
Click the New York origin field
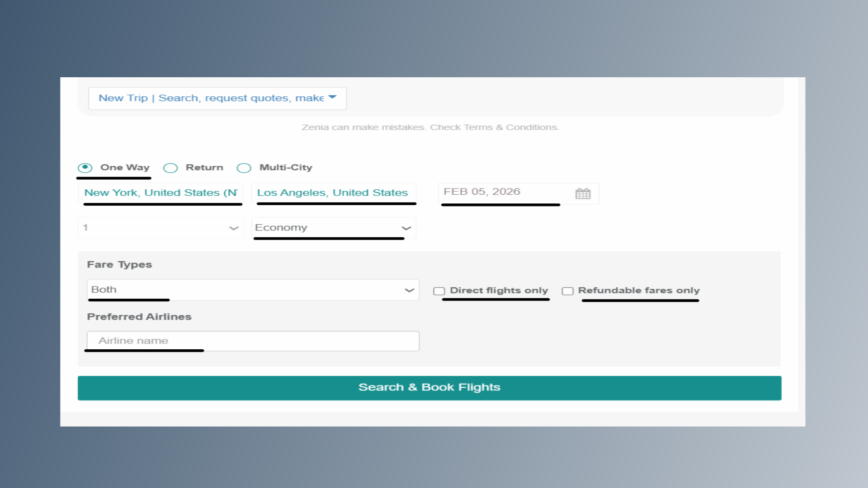point(160,193)
